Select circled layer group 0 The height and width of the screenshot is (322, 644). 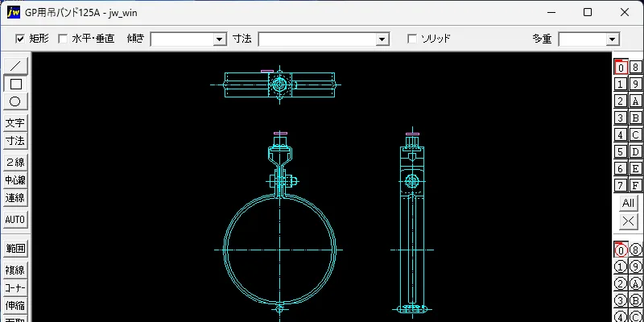coord(621,250)
